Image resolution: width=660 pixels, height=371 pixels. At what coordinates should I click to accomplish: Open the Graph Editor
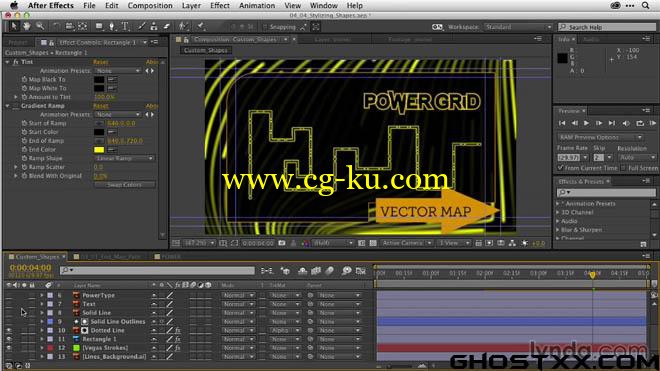(361, 271)
